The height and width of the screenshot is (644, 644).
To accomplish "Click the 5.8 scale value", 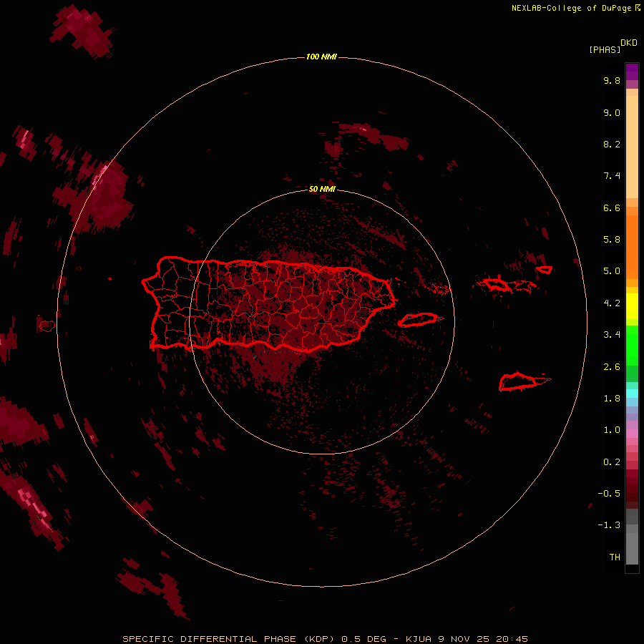I will [612, 240].
